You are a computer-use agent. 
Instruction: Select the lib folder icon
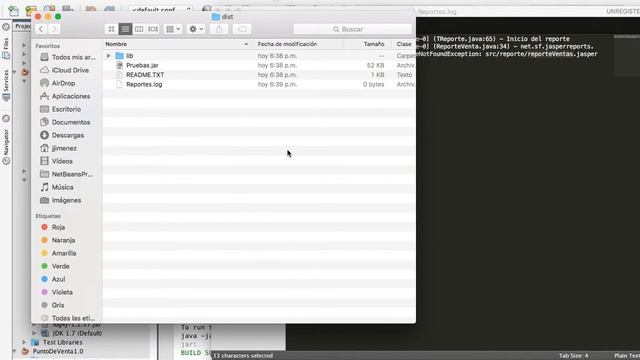[119, 56]
